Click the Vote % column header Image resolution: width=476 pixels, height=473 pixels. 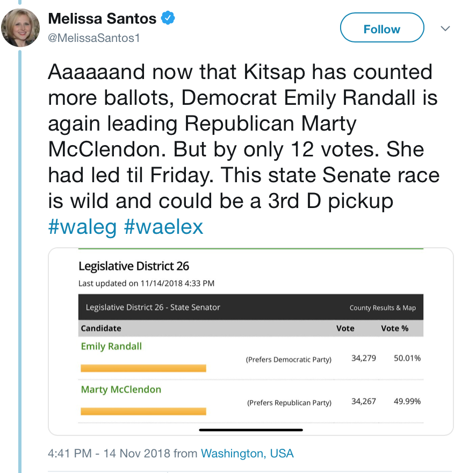click(x=395, y=328)
